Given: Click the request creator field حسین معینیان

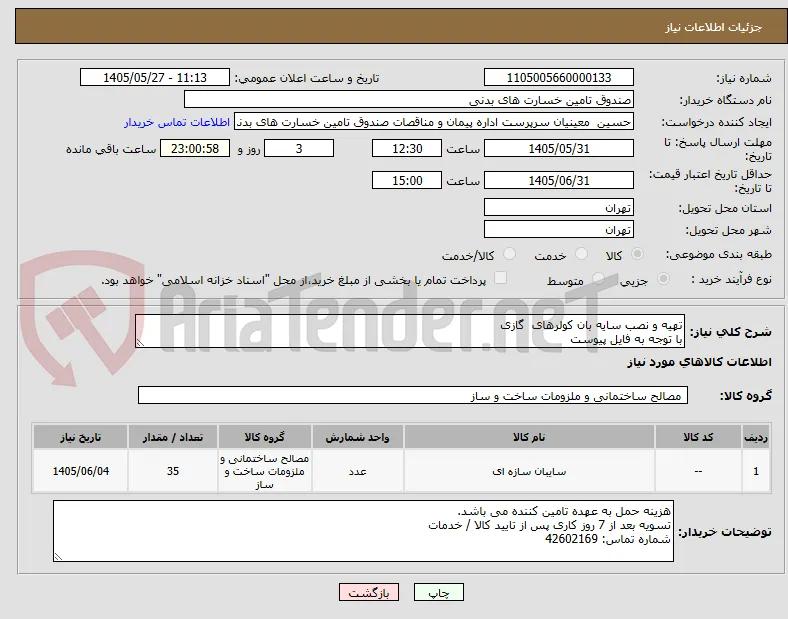Looking at the screenshot, I should [x=434, y=122].
